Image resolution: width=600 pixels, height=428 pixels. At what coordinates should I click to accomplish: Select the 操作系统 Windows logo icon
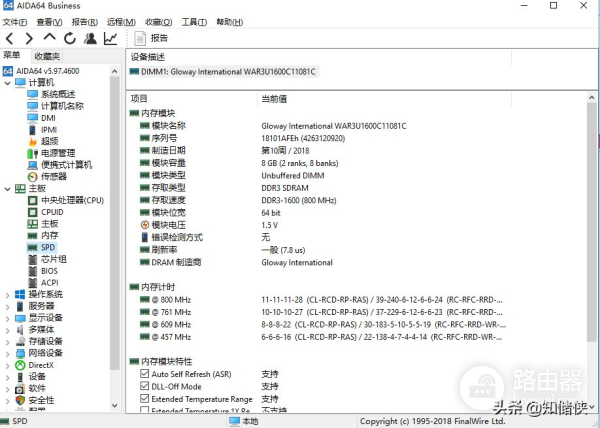[x=20, y=295]
